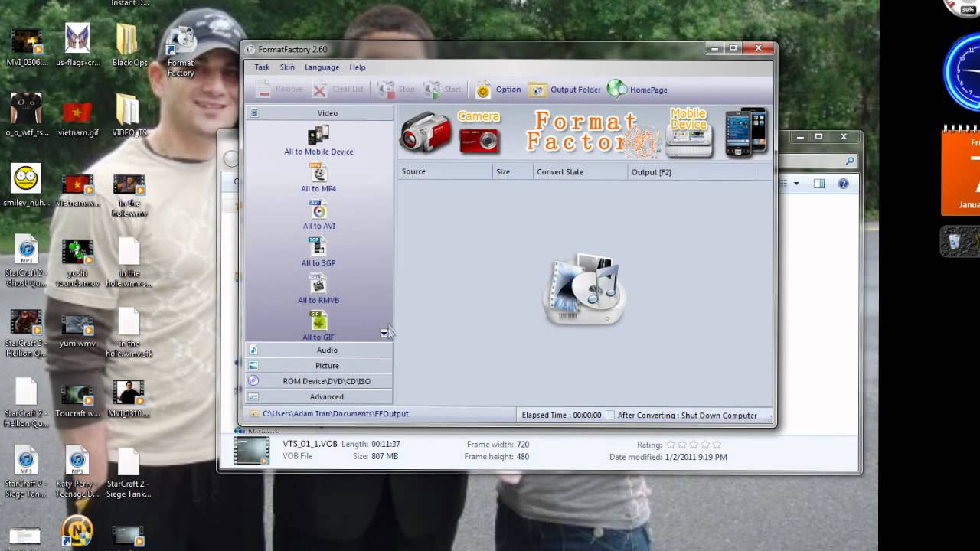Click the Camera banner icon

tap(479, 132)
